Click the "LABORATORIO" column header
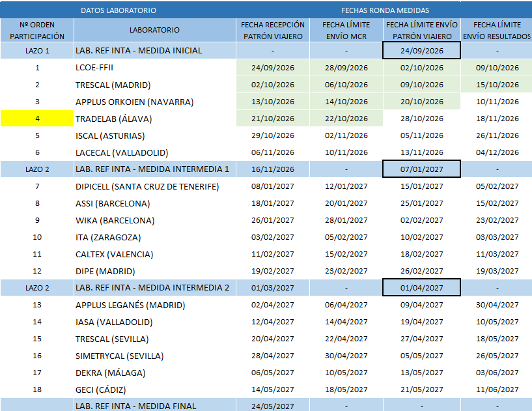Viewport: 532px width, 411px height. (x=155, y=30)
